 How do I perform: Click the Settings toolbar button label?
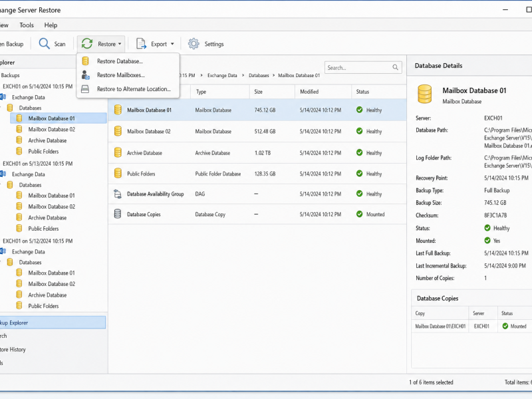pyautogui.click(x=214, y=44)
